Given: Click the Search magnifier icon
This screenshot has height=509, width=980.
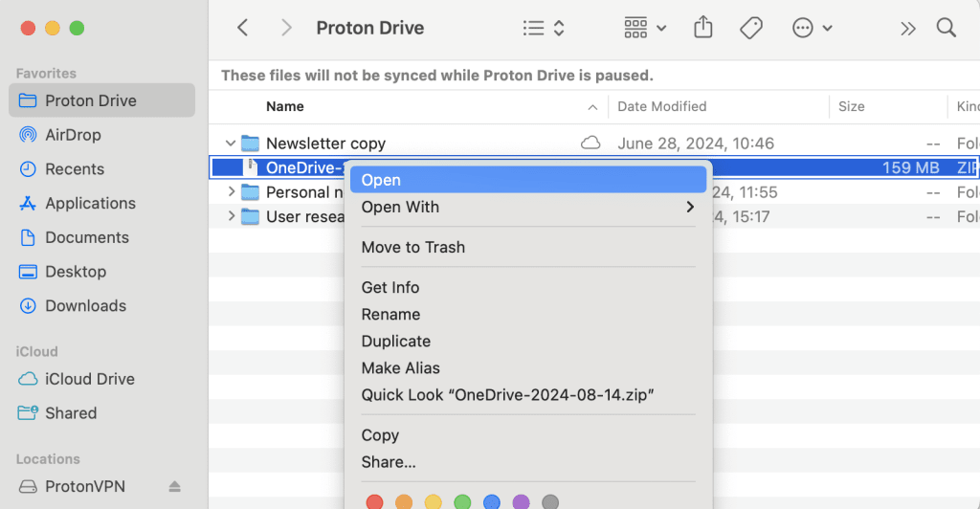Looking at the screenshot, I should pyautogui.click(x=947, y=28).
